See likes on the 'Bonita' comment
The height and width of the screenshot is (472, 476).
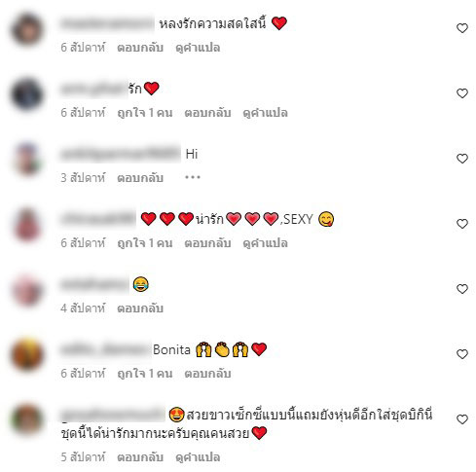coord(145,374)
